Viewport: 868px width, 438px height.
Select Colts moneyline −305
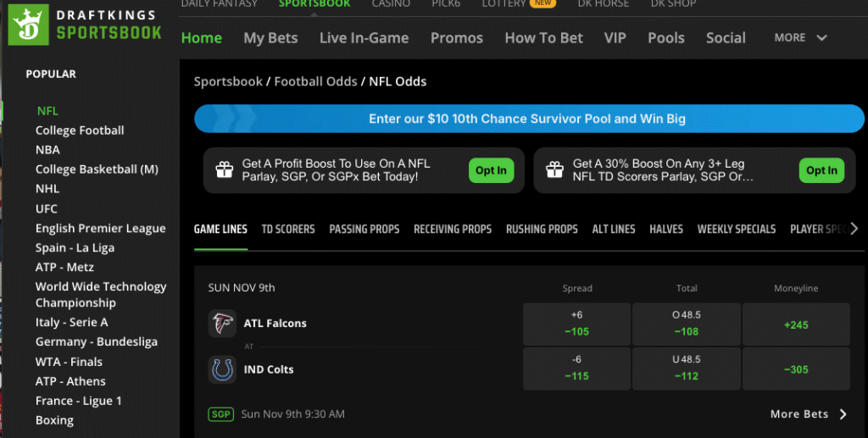point(796,369)
